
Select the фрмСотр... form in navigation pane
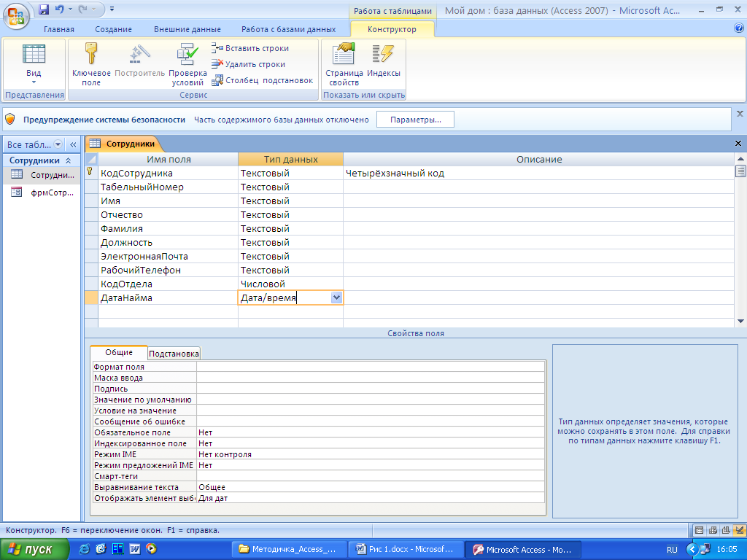click(42, 192)
